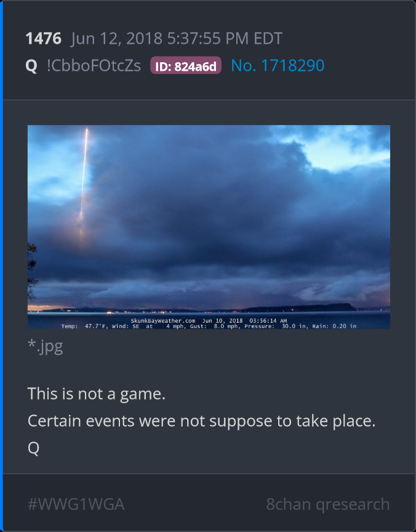Click the ID: 824a6d badge

click(x=186, y=65)
